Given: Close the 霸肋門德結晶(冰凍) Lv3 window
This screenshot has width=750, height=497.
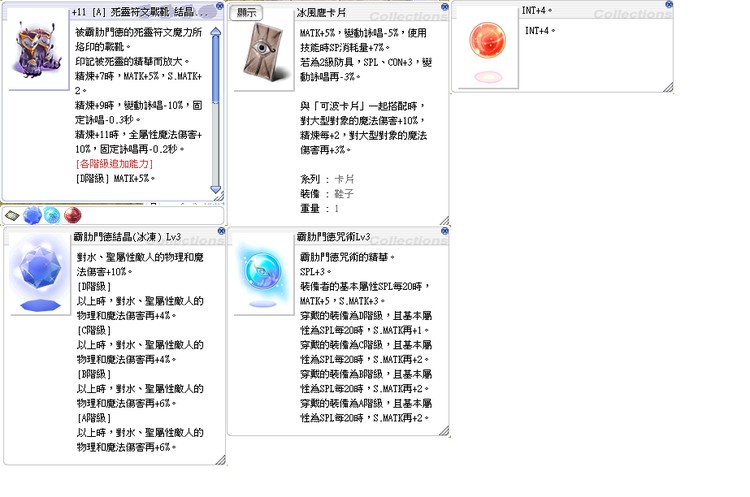Looking at the screenshot, I should point(221,231).
